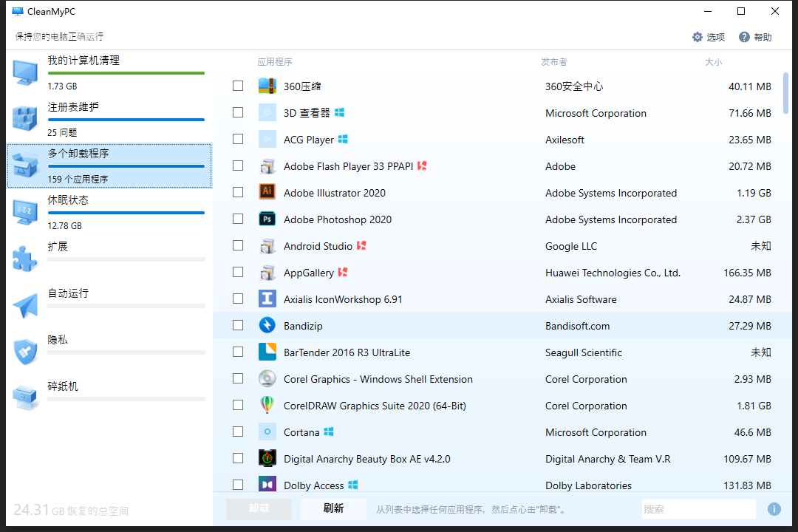Check the Adobe Photoshop 2020 checkbox

point(238,219)
